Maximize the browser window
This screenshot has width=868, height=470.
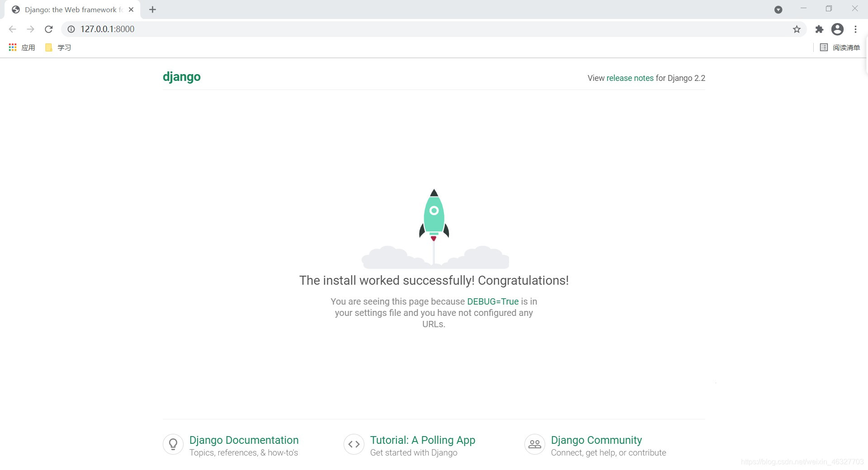click(829, 9)
